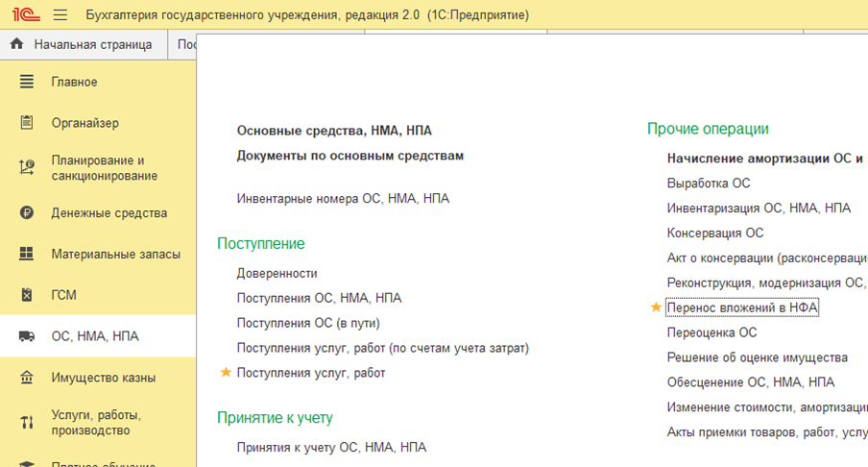Click the Материальные запасы grid icon
The image size is (868, 467).
(27, 254)
